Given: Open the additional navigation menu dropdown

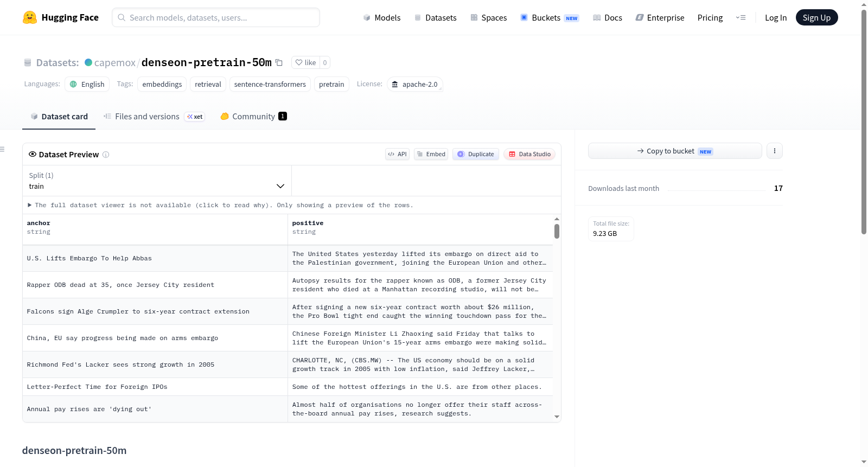Looking at the screenshot, I should tap(741, 17).
